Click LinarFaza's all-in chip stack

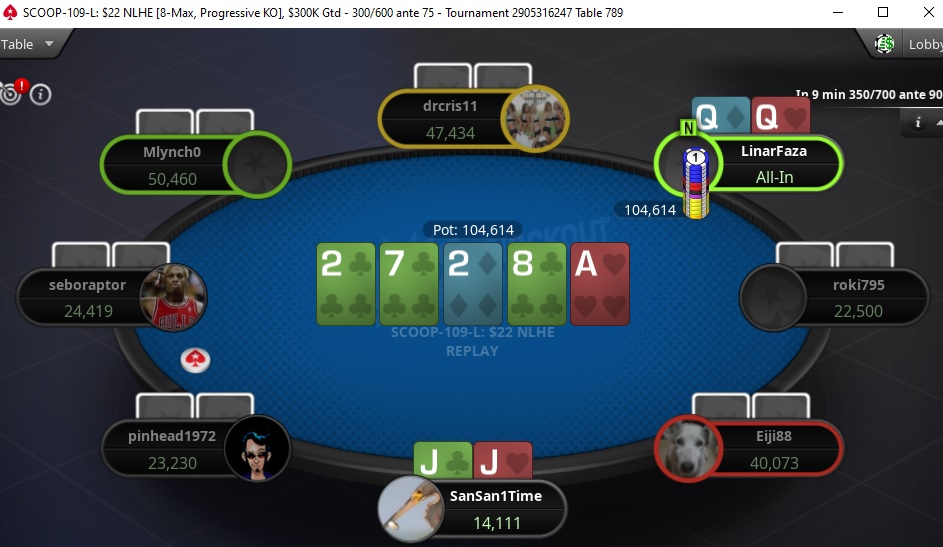tap(696, 183)
